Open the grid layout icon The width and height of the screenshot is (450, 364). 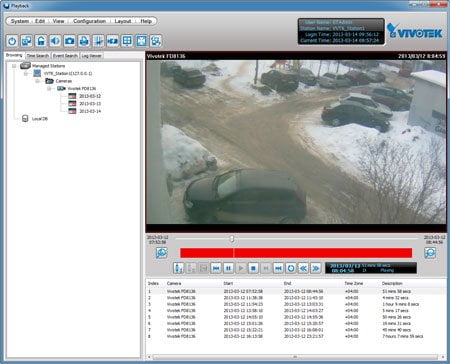click(127, 41)
